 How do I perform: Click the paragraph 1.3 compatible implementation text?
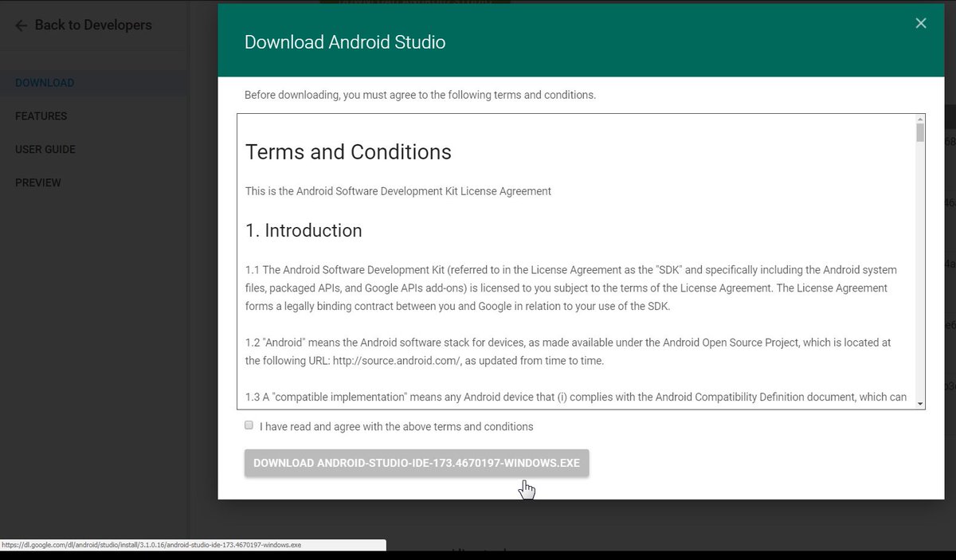pyautogui.click(x=576, y=397)
